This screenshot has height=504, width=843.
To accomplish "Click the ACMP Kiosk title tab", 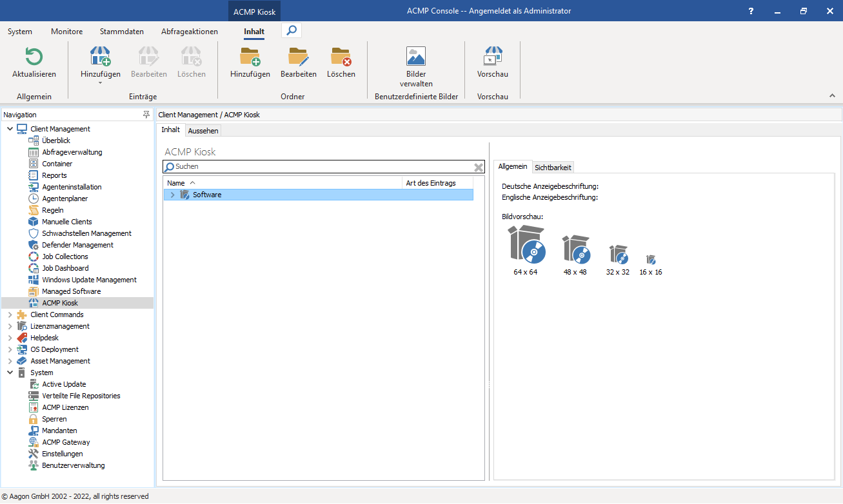I will pyautogui.click(x=255, y=11).
